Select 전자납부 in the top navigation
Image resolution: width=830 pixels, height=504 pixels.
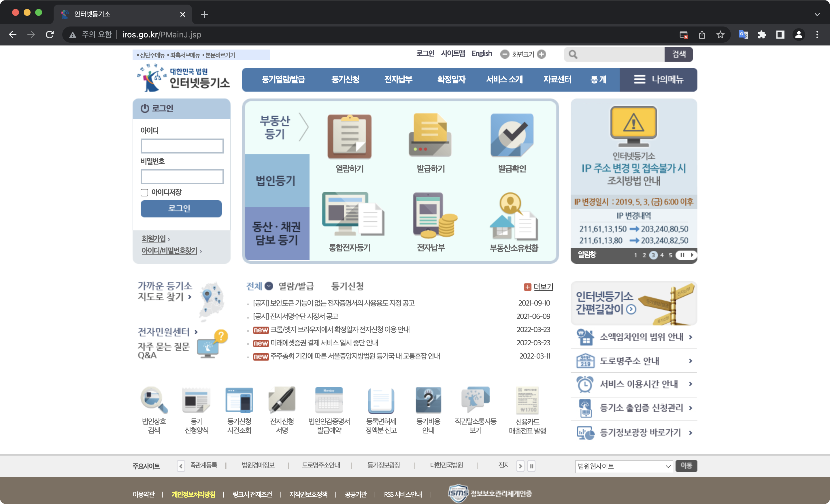tap(399, 79)
